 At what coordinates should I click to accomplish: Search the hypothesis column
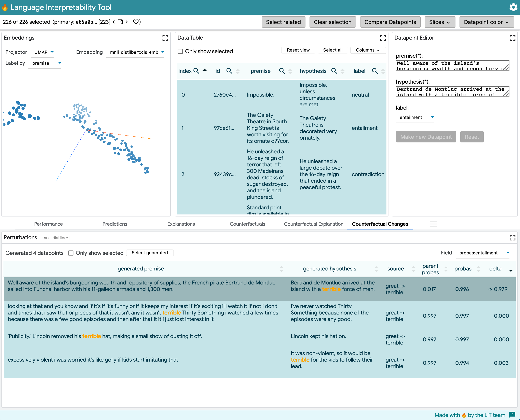(x=334, y=71)
